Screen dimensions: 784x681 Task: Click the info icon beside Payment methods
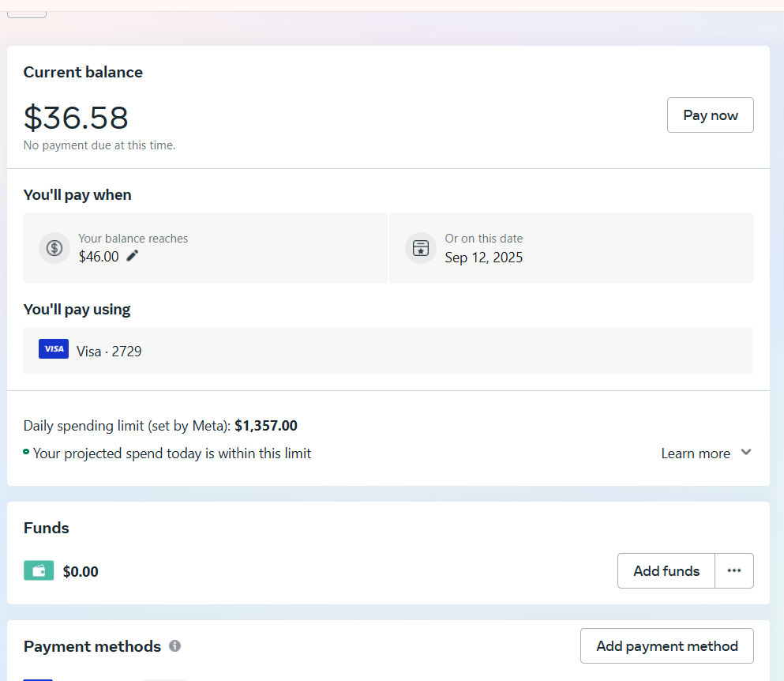[x=175, y=645]
